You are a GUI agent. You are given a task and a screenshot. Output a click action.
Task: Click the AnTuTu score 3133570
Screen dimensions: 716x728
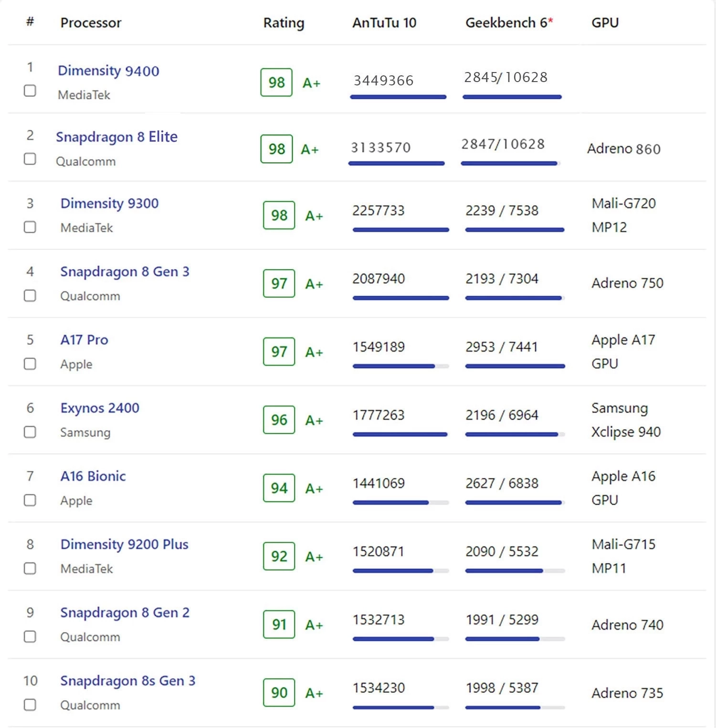click(381, 147)
